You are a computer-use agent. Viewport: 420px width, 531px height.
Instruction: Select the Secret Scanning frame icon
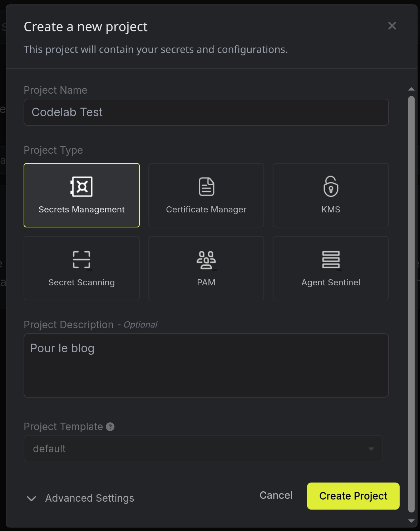(x=81, y=260)
